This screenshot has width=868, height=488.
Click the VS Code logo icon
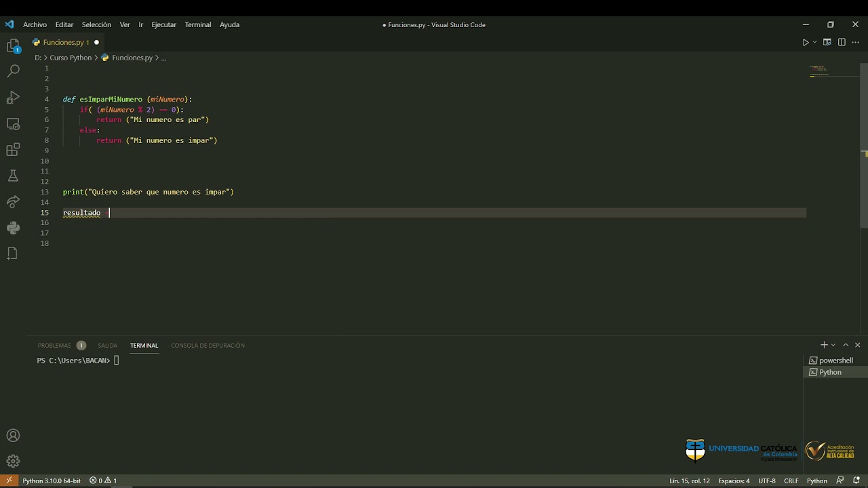[9, 24]
